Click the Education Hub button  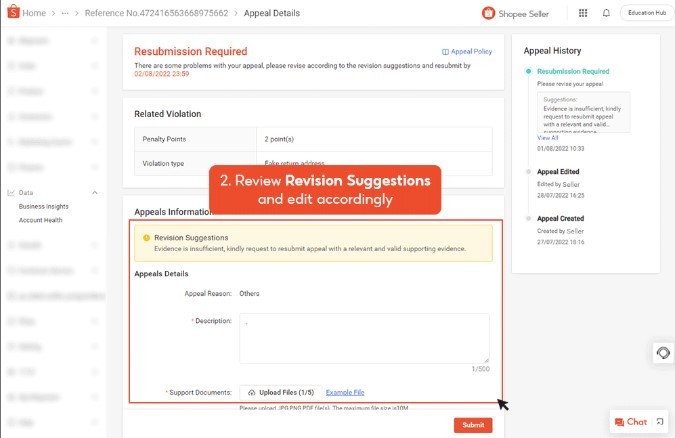tap(643, 13)
